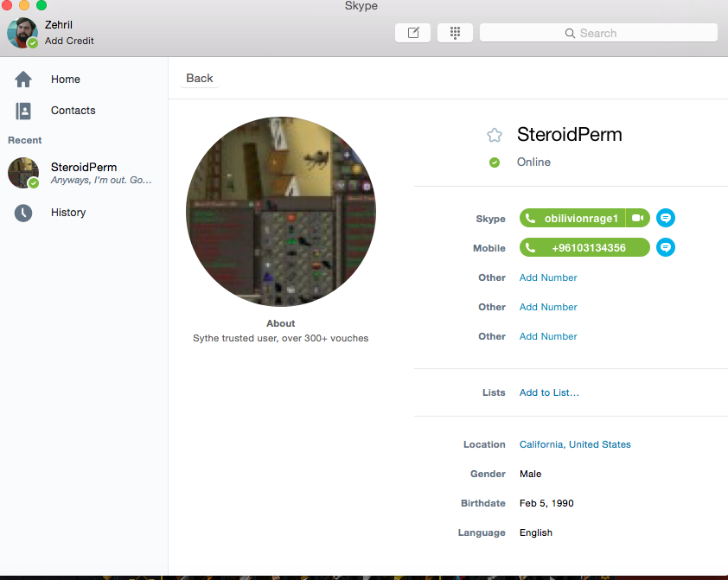
Task: Open California, United States location link
Action: pos(575,444)
